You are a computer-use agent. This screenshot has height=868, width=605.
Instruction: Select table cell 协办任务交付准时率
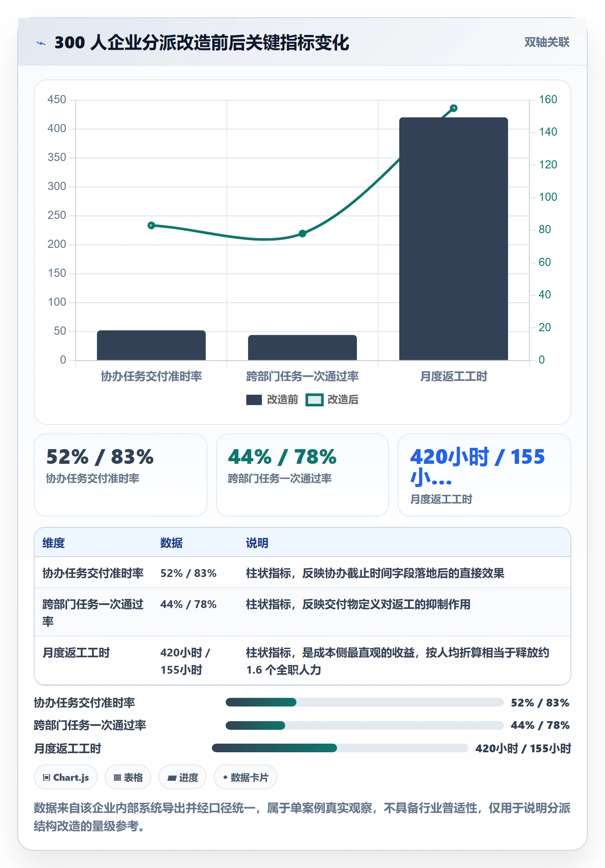(x=93, y=573)
